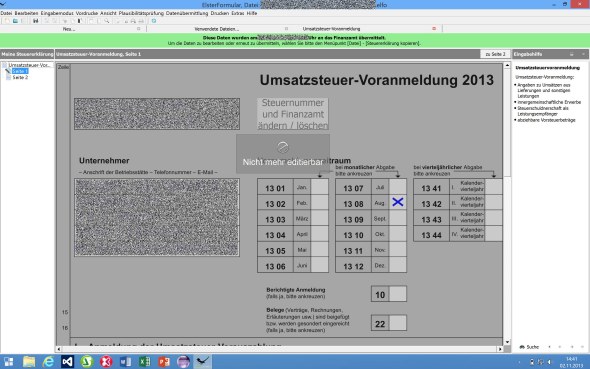Image resolution: width=590 pixels, height=369 pixels.
Task: Select Seite 2 in the tree
Action: pyautogui.click(x=20, y=77)
